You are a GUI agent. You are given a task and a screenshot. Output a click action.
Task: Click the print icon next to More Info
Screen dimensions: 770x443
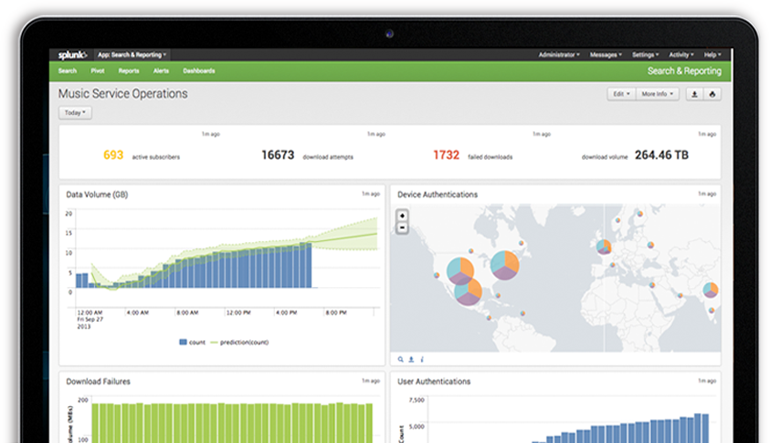(713, 94)
